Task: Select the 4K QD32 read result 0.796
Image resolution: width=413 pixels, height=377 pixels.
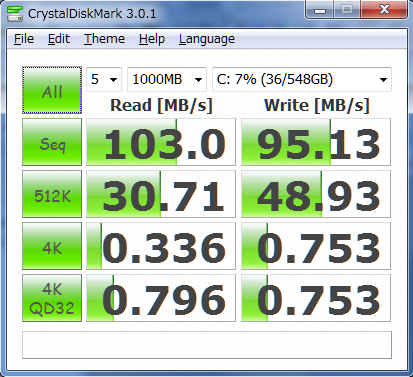Action: pyautogui.click(x=161, y=298)
